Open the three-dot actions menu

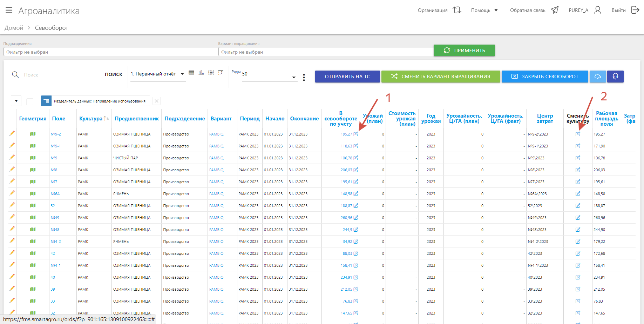(304, 78)
